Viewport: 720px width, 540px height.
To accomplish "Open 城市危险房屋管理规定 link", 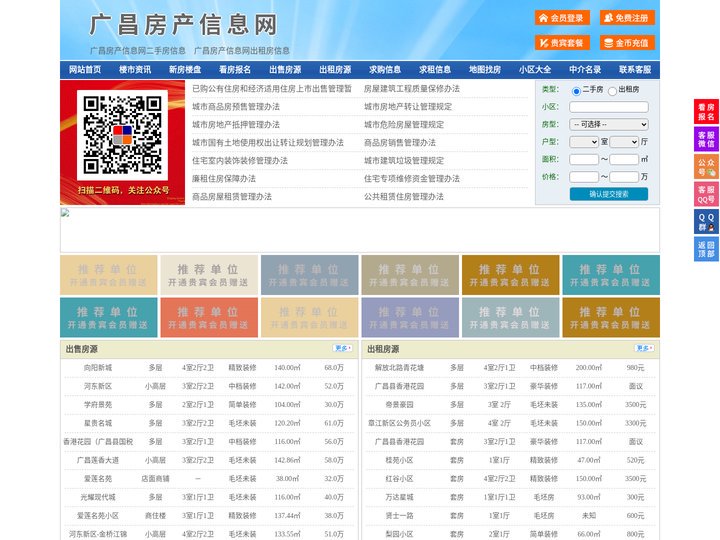I will point(404,124).
